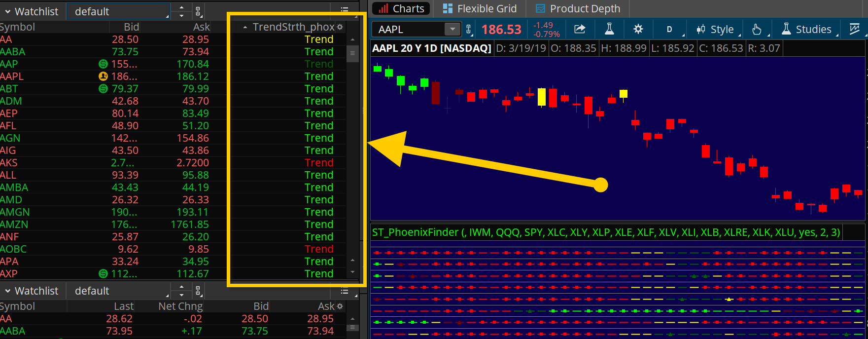
Task: Expand the AAPL symbol selector arrow
Action: (452, 30)
